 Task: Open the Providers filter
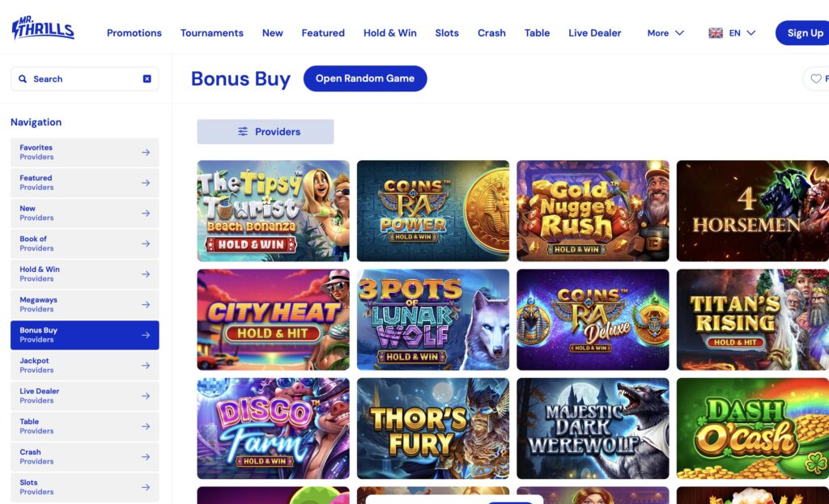pos(266,132)
